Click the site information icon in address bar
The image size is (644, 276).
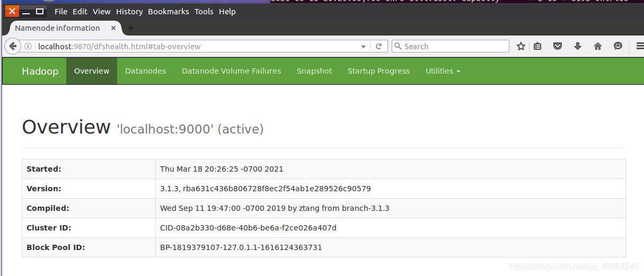pyautogui.click(x=29, y=47)
